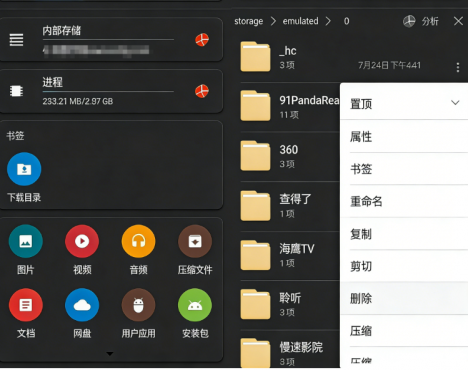Open the 聆听 folder icon
Screen dimensions: 468x370
pyautogui.click(x=255, y=304)
